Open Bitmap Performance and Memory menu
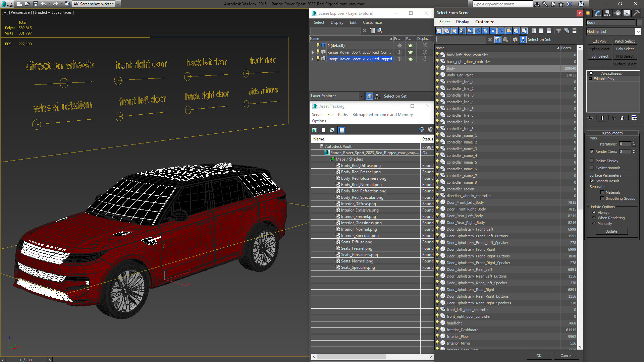 (x=382, y=115)
